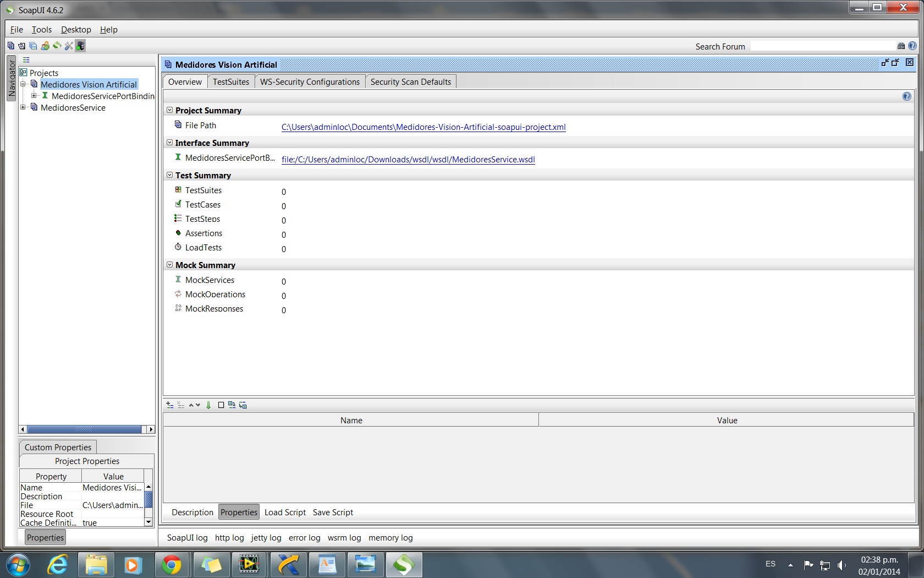
Task: Click the restore/detach icon of the Medidores panel
Action: pos(895,63)
